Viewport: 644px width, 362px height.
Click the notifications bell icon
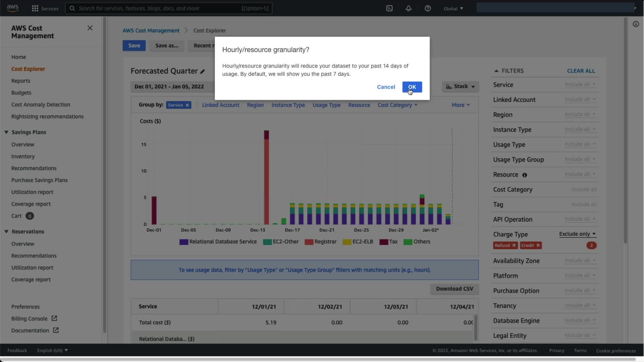409,8
